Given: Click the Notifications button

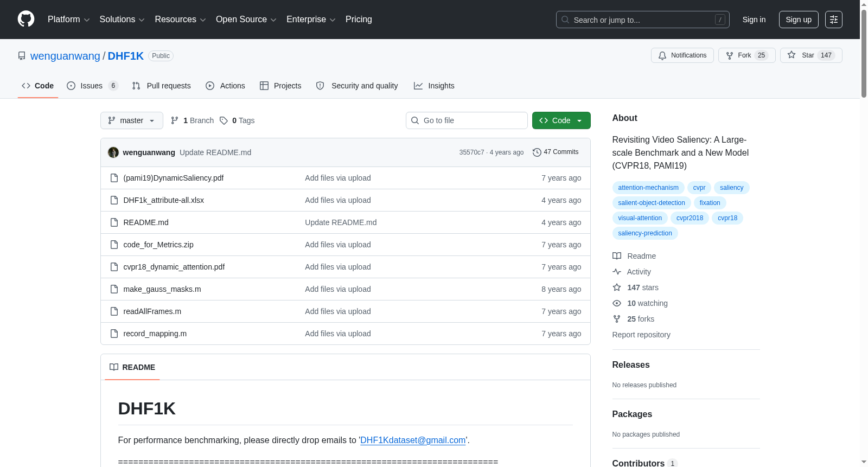Looking at the screenshot, I should tap(682, 55).
